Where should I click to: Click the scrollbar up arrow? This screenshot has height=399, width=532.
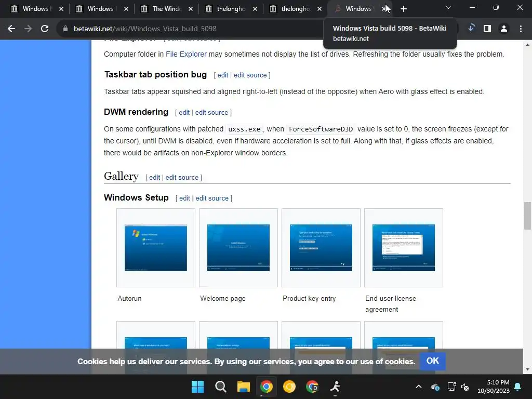(527, 45)
